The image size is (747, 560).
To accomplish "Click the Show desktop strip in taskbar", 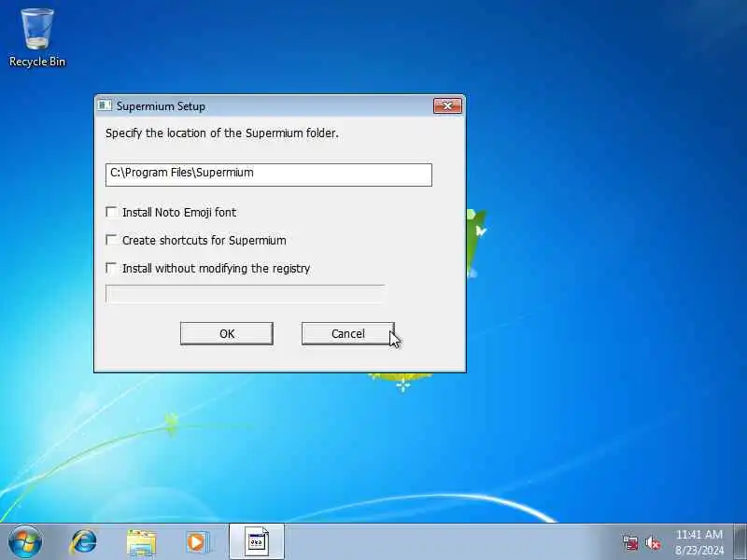I will (740, 541).
